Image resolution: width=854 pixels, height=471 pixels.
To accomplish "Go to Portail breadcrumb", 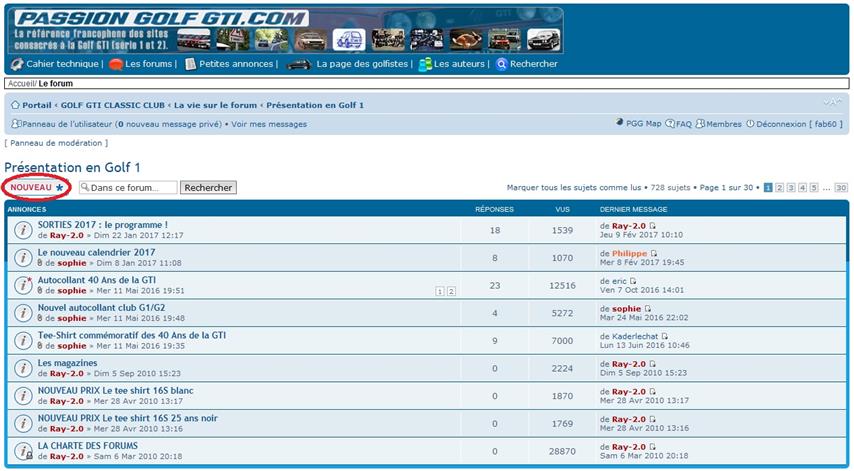I will pyautogui.click(x=36, y=105).
